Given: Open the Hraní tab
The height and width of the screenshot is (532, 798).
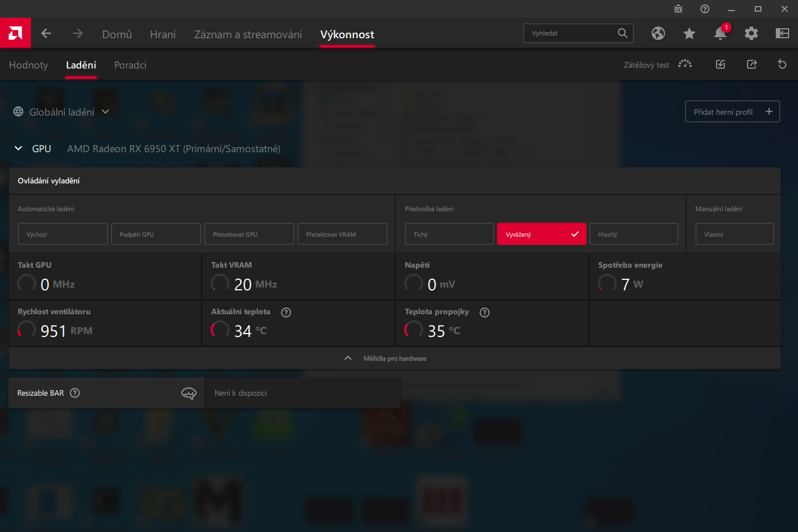Looking at the screenshot, I should [x=163, y=34].
